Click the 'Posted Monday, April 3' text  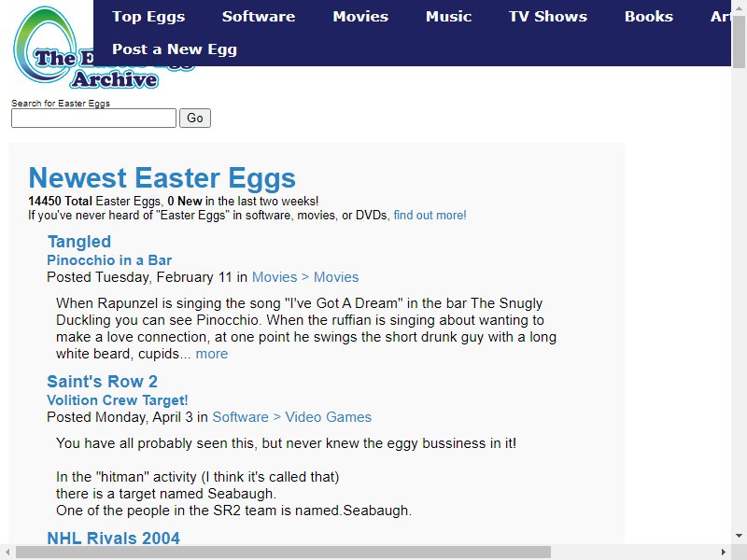coord(120,417)
